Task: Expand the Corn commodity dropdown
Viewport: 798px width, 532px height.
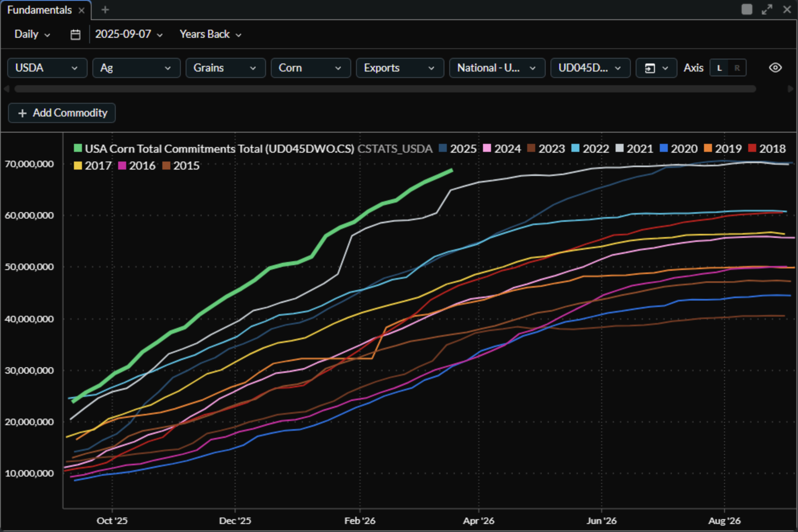Action: (x=310, y=68)
